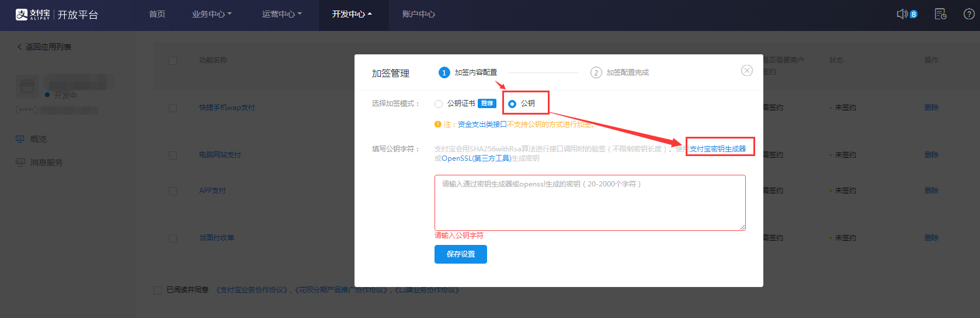Viewport: 980px width, 318px height.
Task: Expand the 业务中心 dropdown menu
Action: click(212, 14)
